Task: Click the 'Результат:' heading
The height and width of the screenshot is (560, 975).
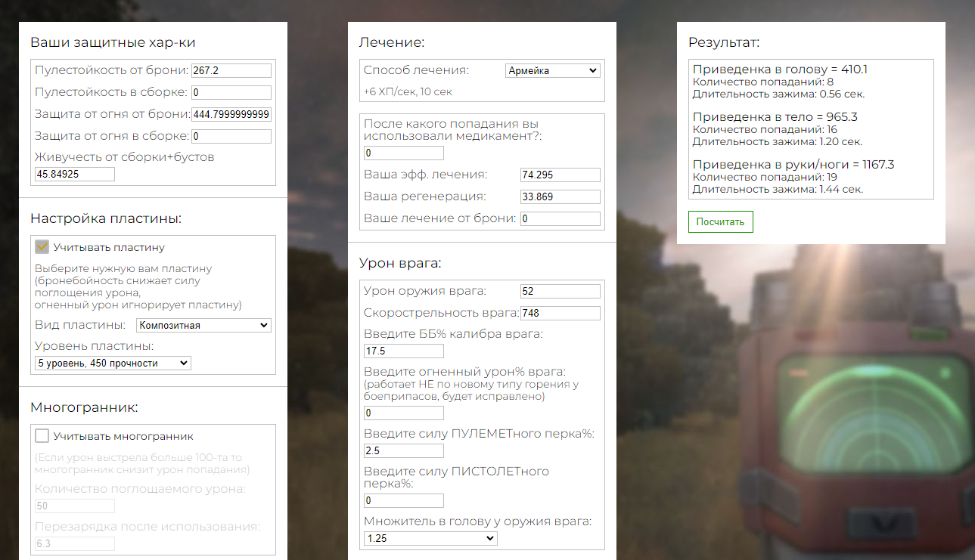Action: 724,42
